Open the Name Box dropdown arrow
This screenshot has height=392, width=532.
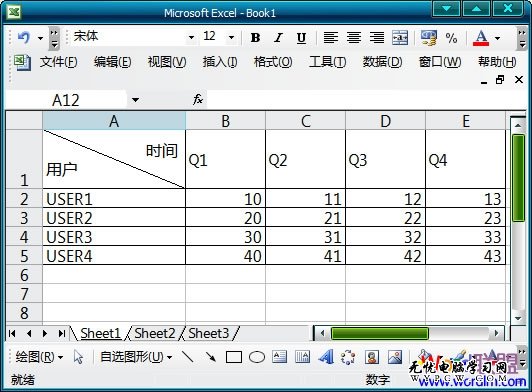(135, 100)
